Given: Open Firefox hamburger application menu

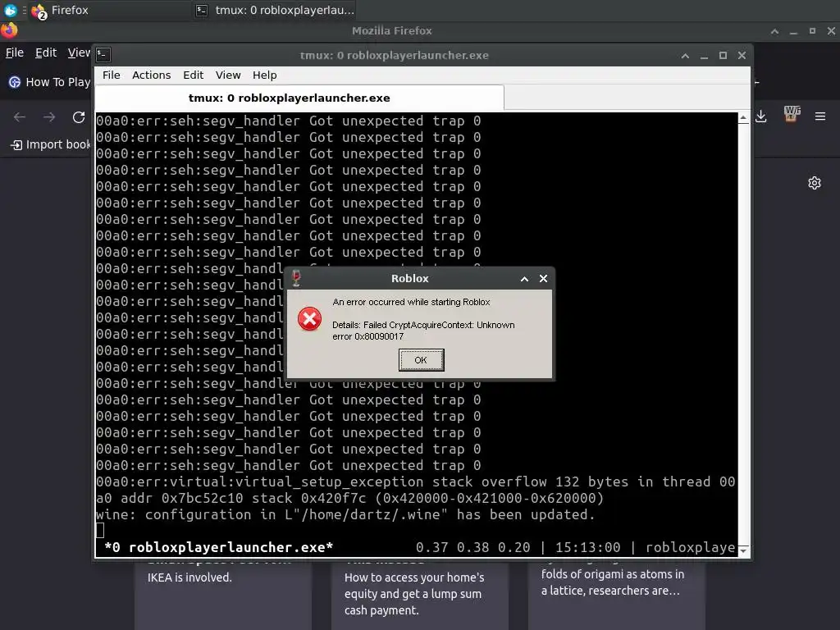Looking at the screenshot, I should (820, 116).
